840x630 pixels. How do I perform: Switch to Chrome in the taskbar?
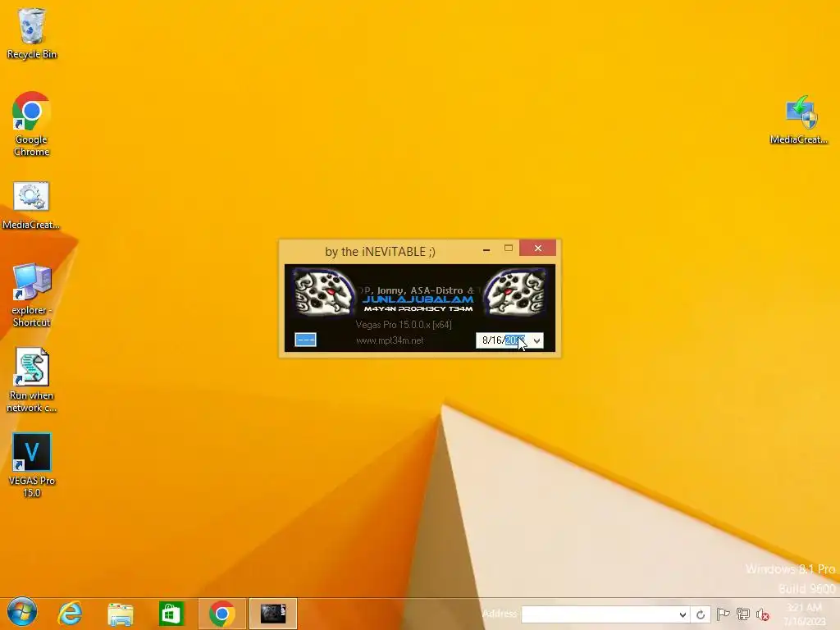[221, 614]
